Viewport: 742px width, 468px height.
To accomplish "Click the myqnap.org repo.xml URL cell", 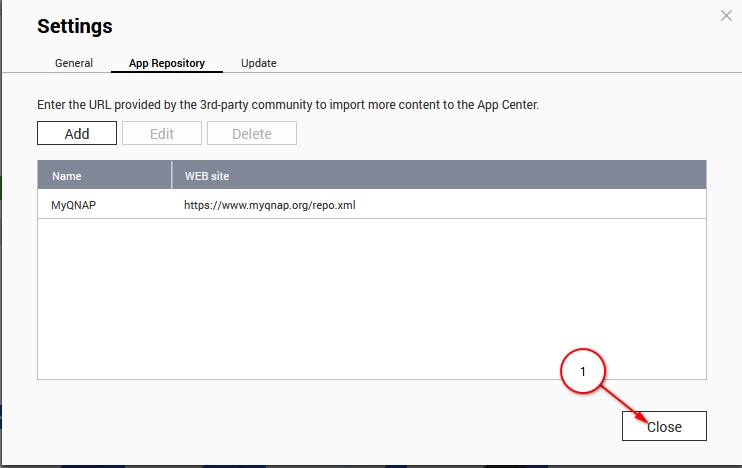I will click(x=270, y=205).
